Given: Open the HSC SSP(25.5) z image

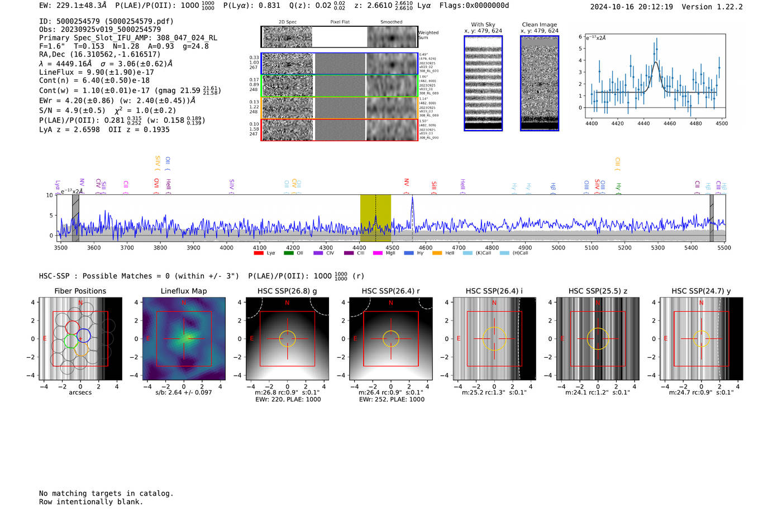Looking at the screenshot, I should pyautogui.click(x=598, y=339).
